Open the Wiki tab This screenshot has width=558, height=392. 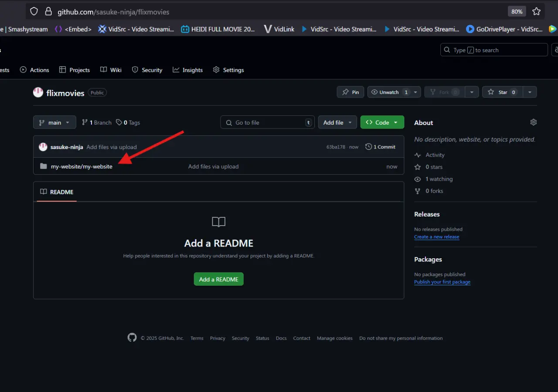111,70
